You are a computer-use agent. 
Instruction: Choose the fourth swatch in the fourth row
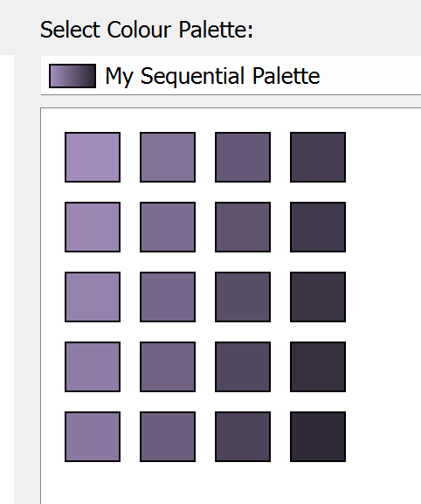(318, 367)
